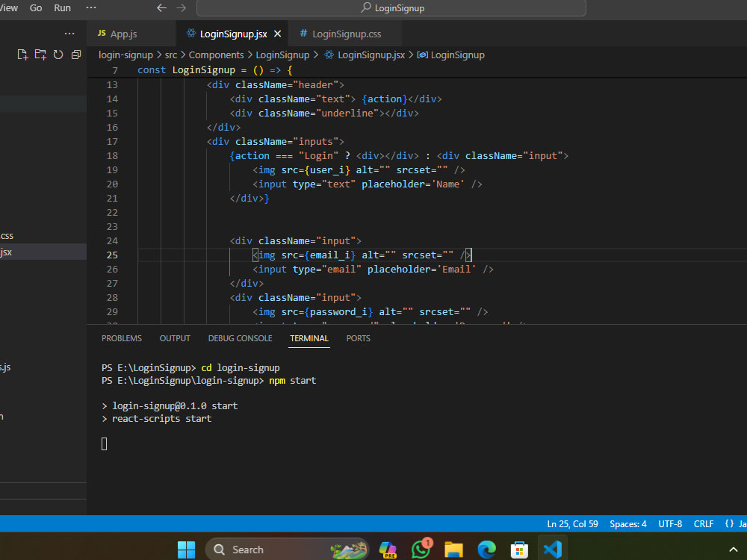Click login-signup in the breadcrumb
Screen dimensions: 747x560
click(x=125, y=55)
